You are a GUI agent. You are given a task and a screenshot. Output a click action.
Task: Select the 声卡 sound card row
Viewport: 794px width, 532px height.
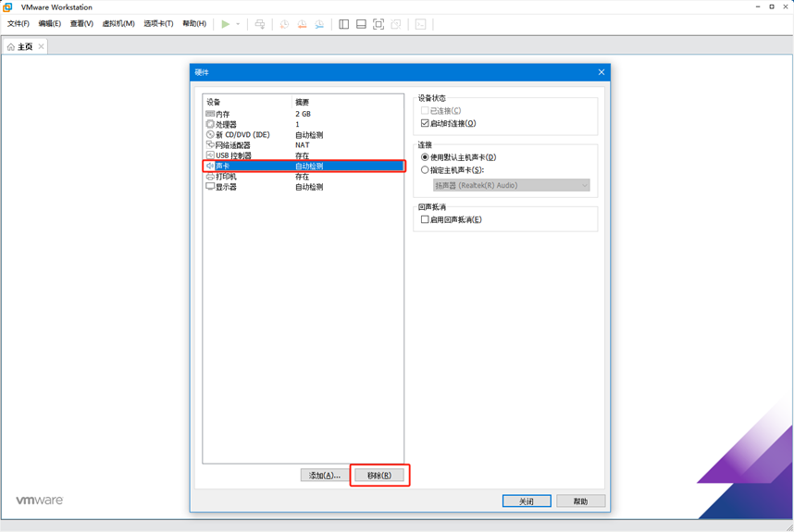click(304, 166)
